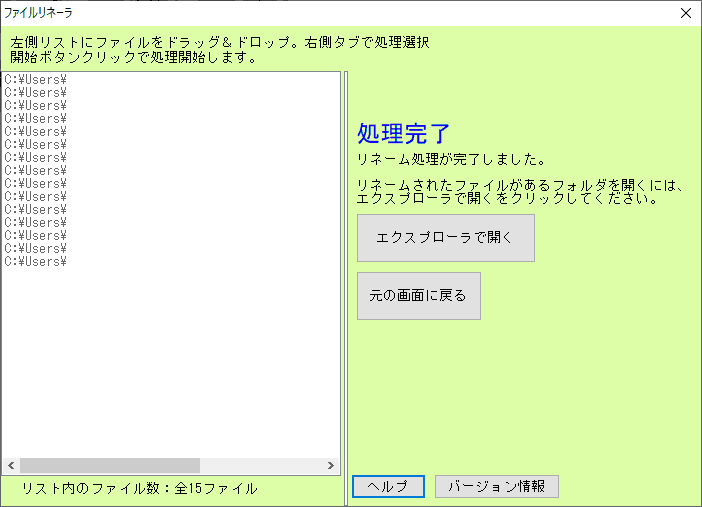Click the ファイルリネーラ title bar

[x=300, y=13]
